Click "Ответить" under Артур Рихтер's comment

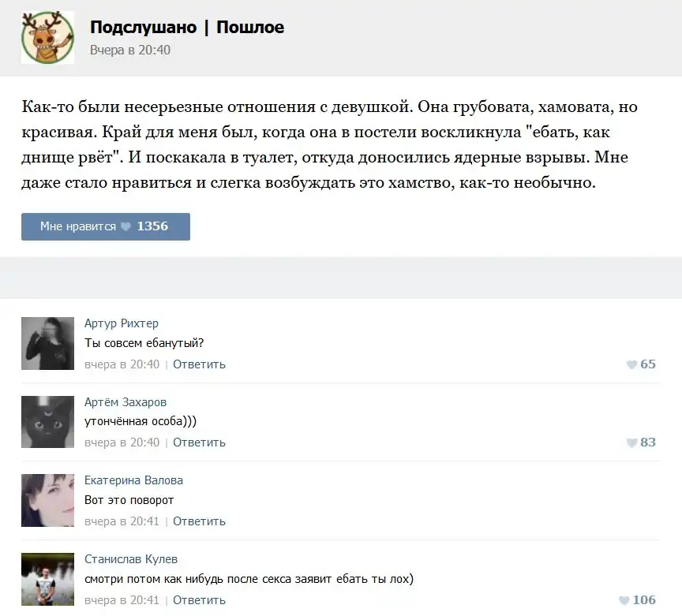coord(199,364)
